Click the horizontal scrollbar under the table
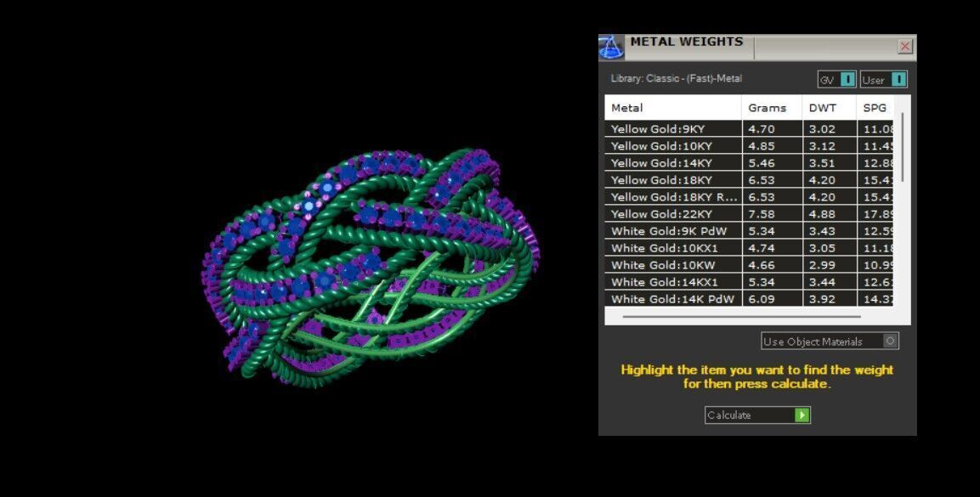Screen dimensions: 980x497 [x=741, y=317]
